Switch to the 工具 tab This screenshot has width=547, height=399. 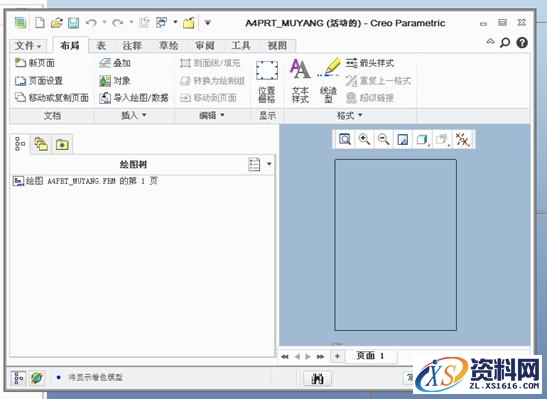click(241, 46)
